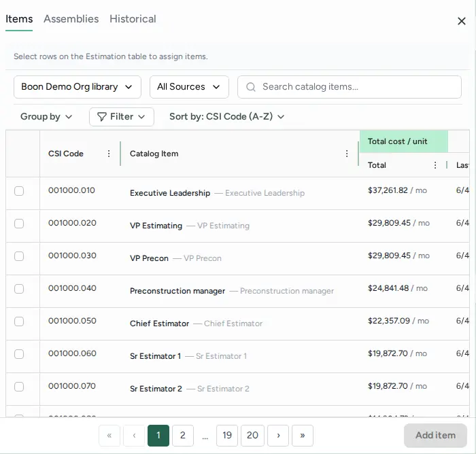Go to previous page arrow

coord(134,436)
